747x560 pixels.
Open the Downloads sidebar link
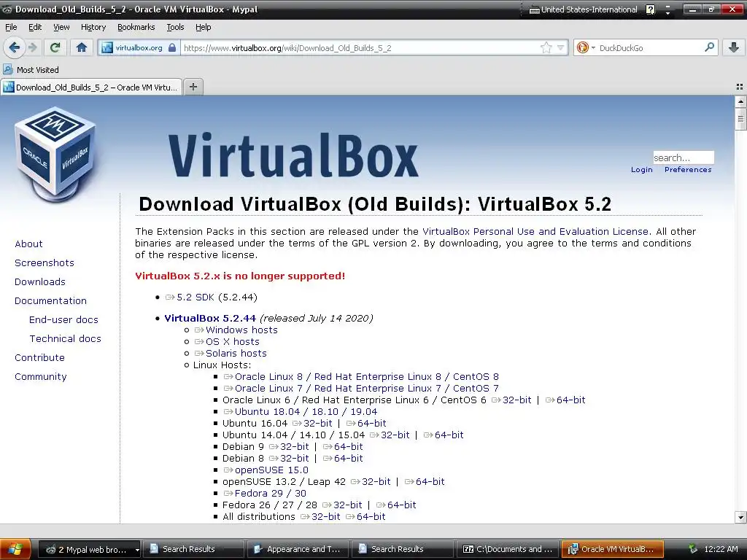40,282
